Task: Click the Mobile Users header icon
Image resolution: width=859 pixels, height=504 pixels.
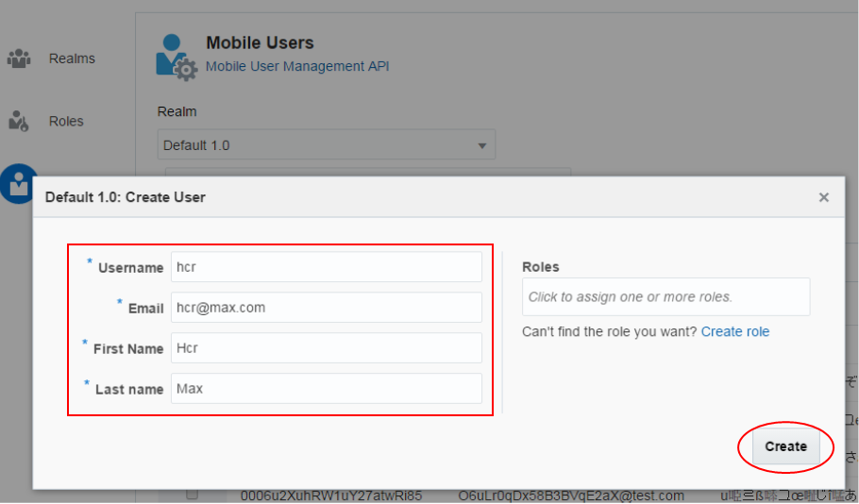Action: [177, 57]
